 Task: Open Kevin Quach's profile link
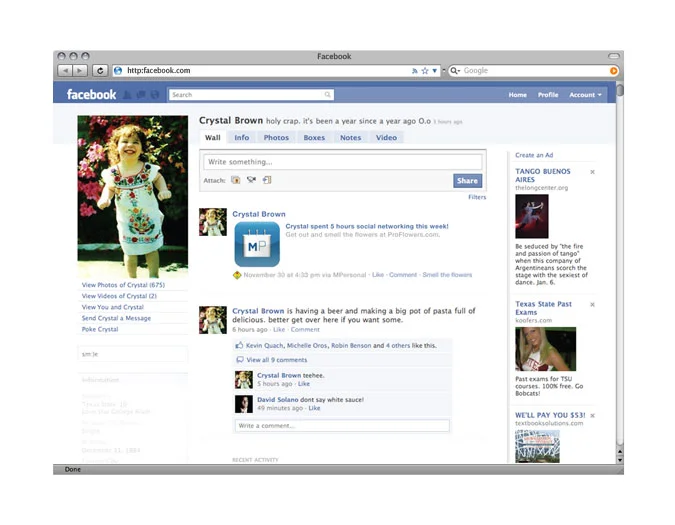[265, 346]
